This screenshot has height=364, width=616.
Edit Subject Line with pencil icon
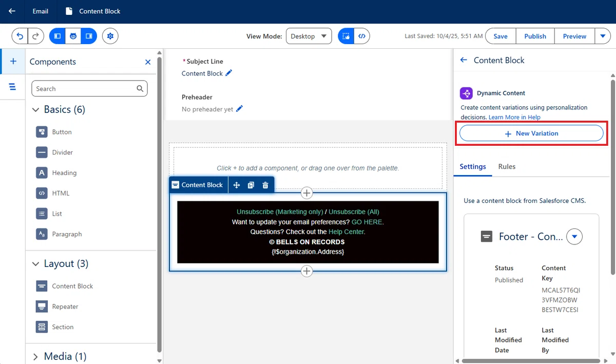[229, 73]
